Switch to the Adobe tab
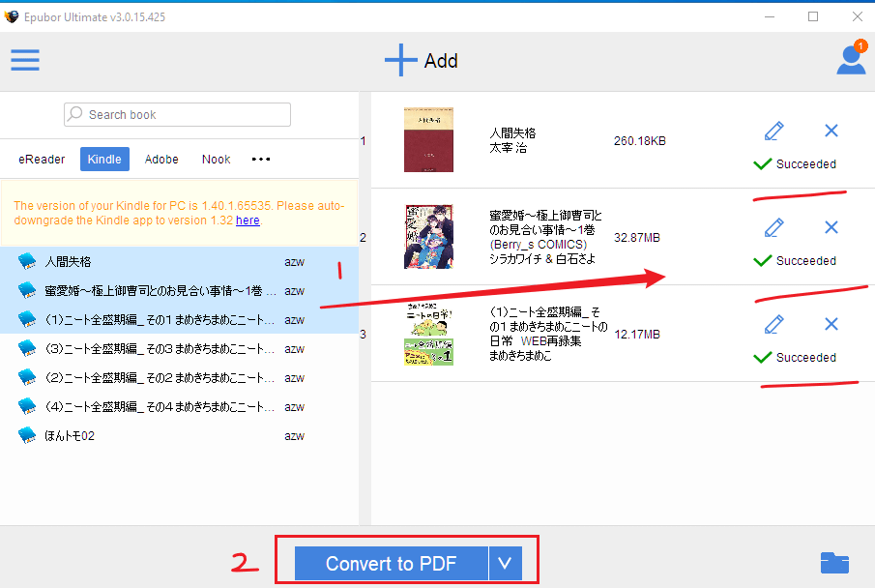Viewport: 875px width, 588px height. [161, 160]
